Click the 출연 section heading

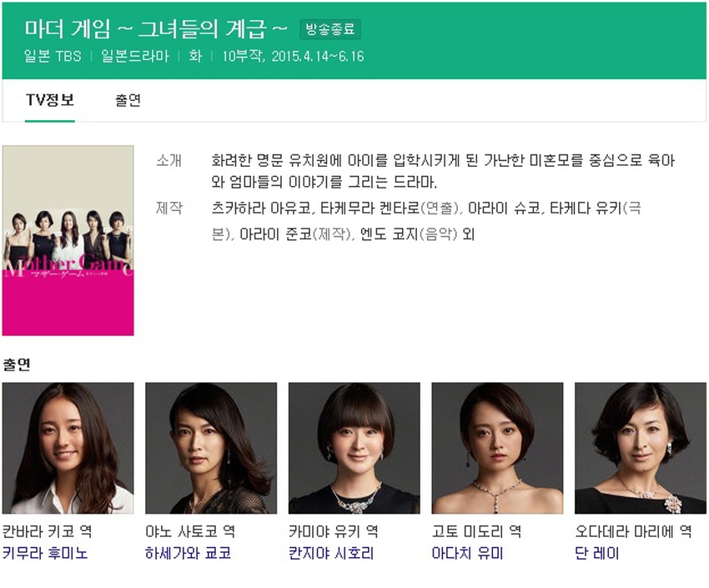17,364
